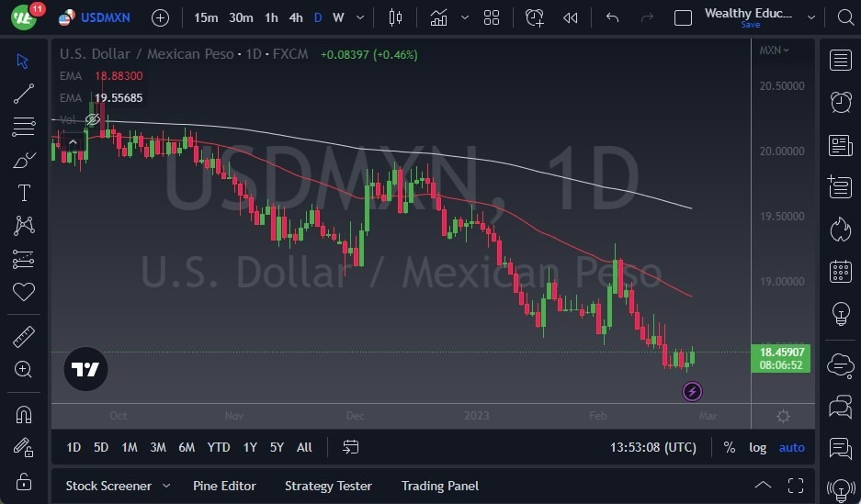Add a symbol to compare

160,18
